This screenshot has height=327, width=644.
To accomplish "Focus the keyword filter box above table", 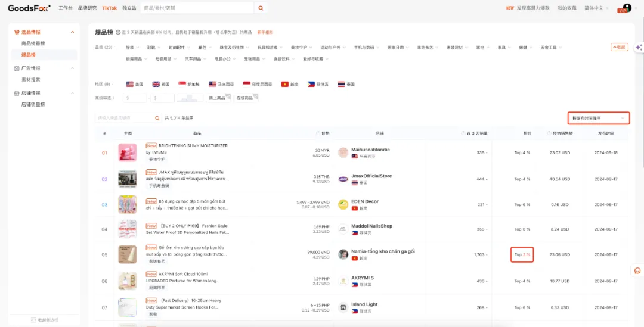I will [125, 118].
